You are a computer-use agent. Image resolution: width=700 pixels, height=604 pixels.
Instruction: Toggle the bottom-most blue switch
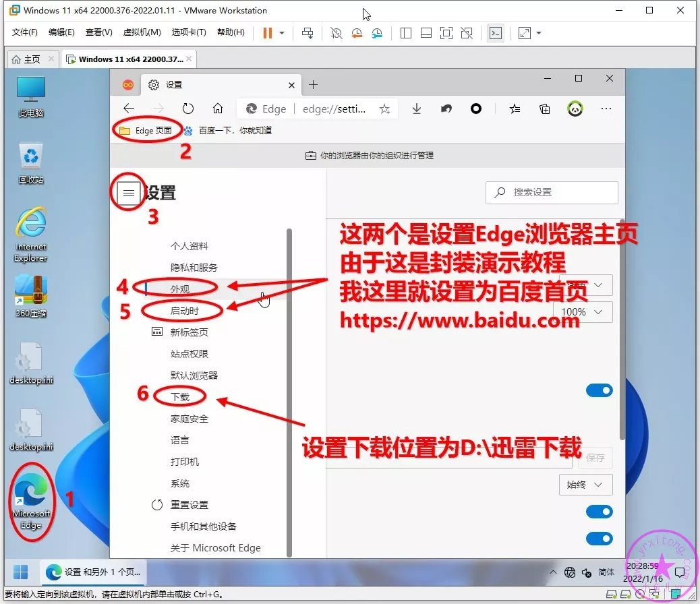point(599,538)
